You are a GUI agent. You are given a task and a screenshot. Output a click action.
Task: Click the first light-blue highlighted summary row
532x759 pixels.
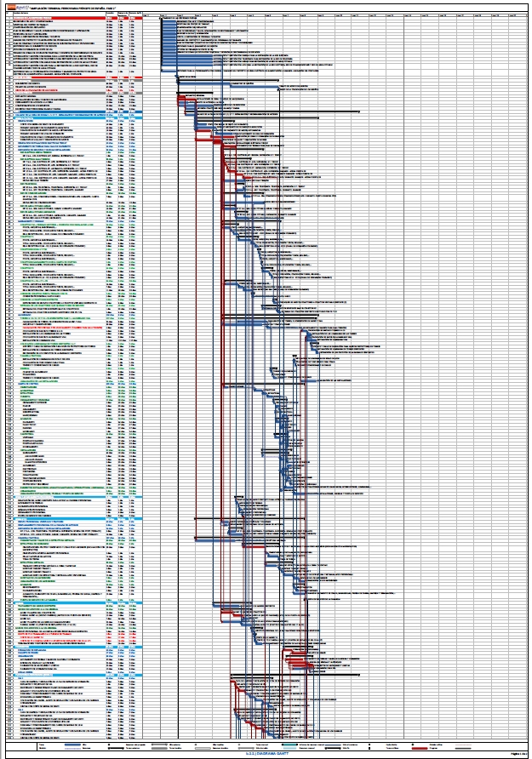click(74, 117)
